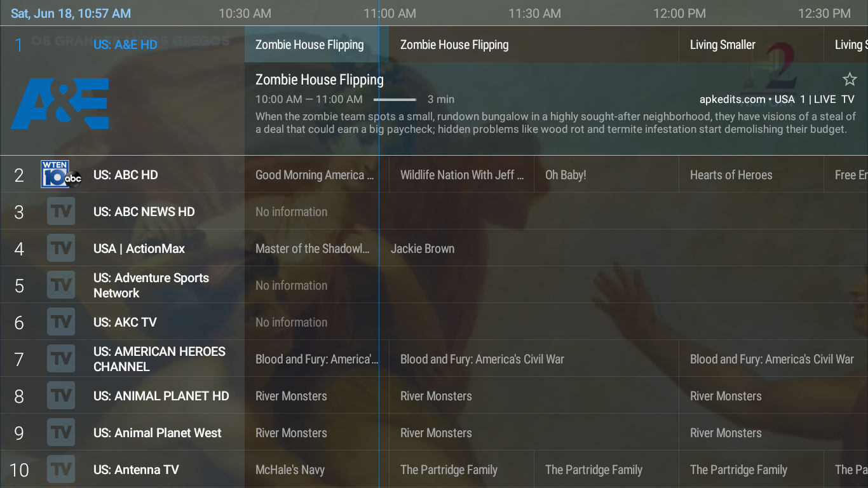Screen dimensions: 868x488
Task: Open 11:00 AM Blood and Fury program
Action: (x=534, y=359)
